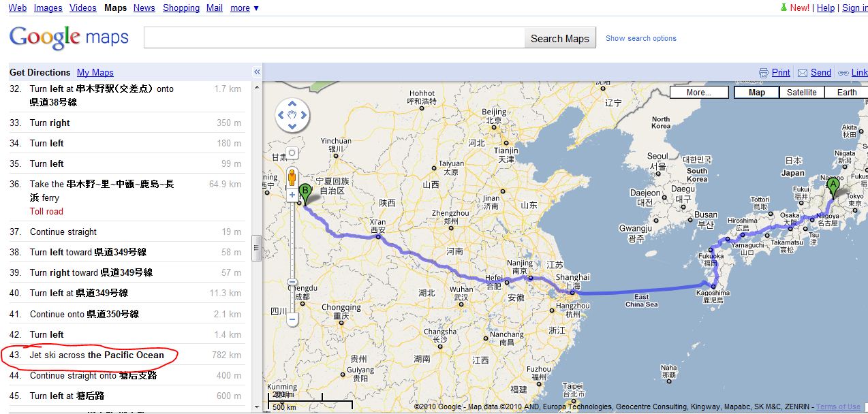This screenshot has width=868, height=414.
Task: Click the green flask New! icon
Action: 784,7
